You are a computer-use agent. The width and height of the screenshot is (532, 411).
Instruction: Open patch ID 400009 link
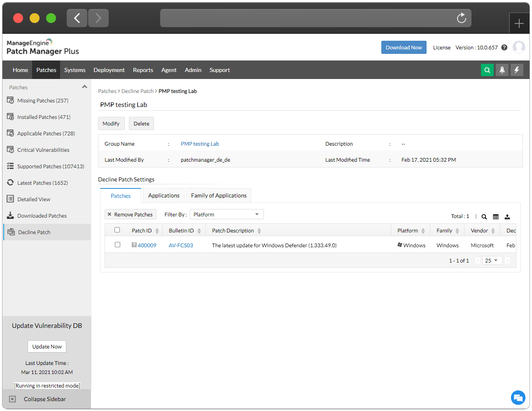tap(147, 245)
